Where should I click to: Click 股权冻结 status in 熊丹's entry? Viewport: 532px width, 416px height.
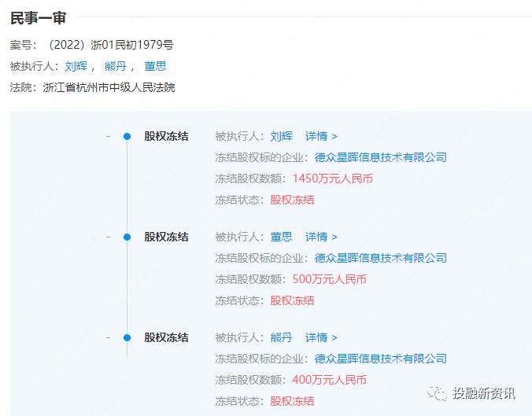292,401
